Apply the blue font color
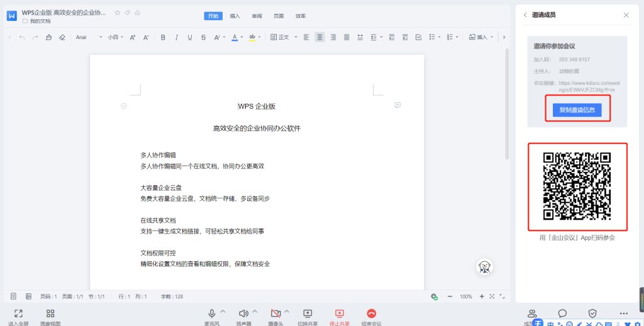This screenshot has width=644, height=326. [235, 37]
